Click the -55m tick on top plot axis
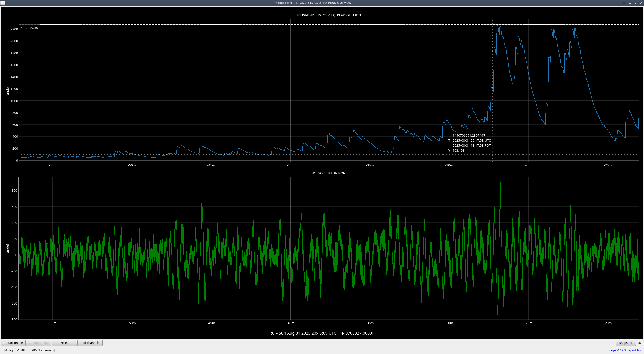 click(52, 165)
